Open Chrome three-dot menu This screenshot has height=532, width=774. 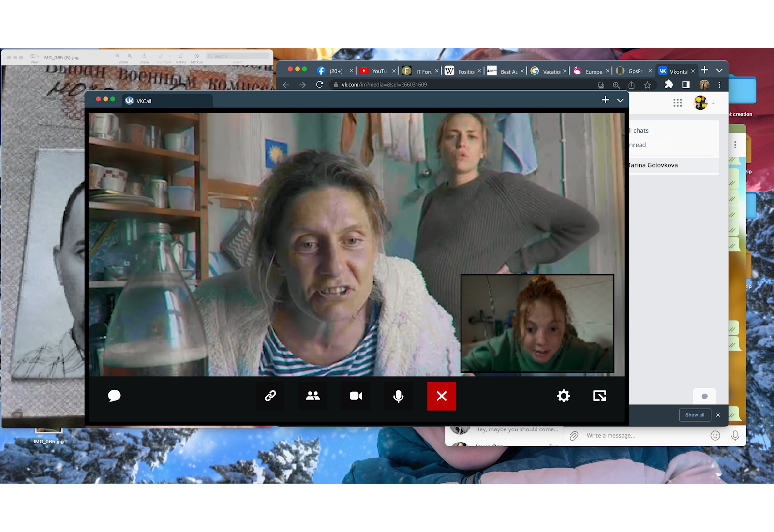click(719, 85)
